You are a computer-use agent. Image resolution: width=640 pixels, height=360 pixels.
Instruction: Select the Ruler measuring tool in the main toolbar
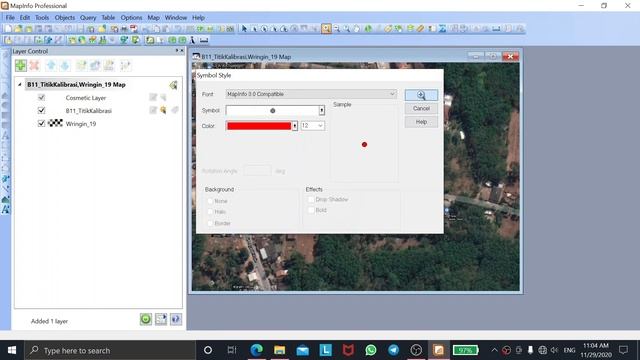coord(420,29)
